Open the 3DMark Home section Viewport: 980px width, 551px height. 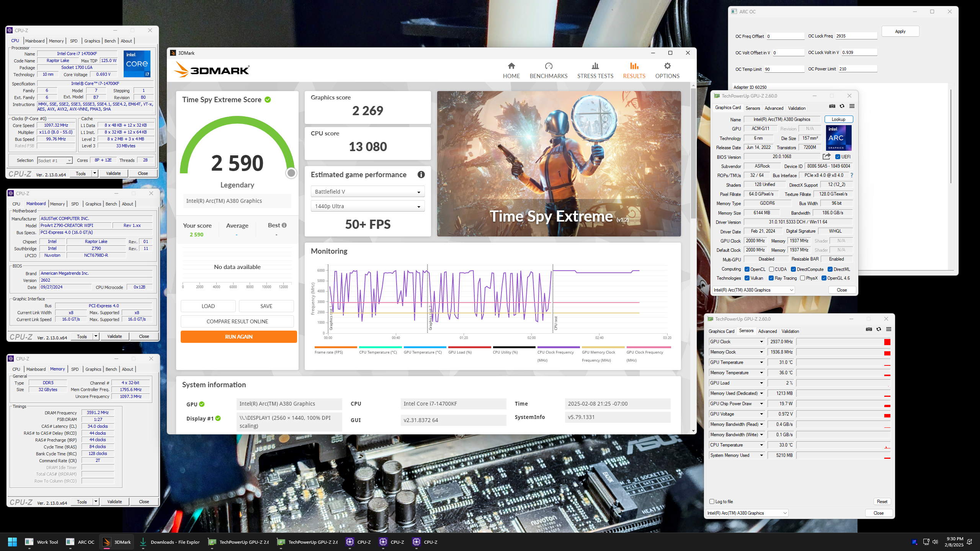[x=511, y=71]
